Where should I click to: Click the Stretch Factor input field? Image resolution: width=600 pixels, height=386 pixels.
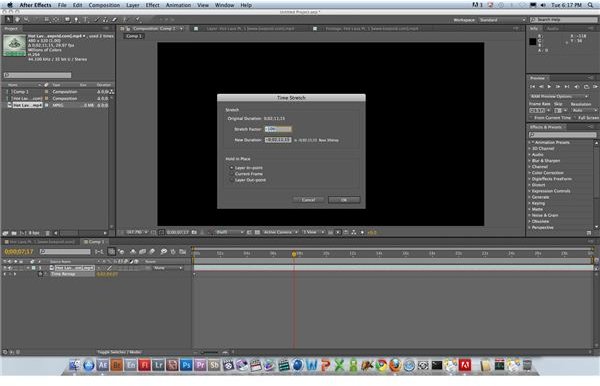278,129
